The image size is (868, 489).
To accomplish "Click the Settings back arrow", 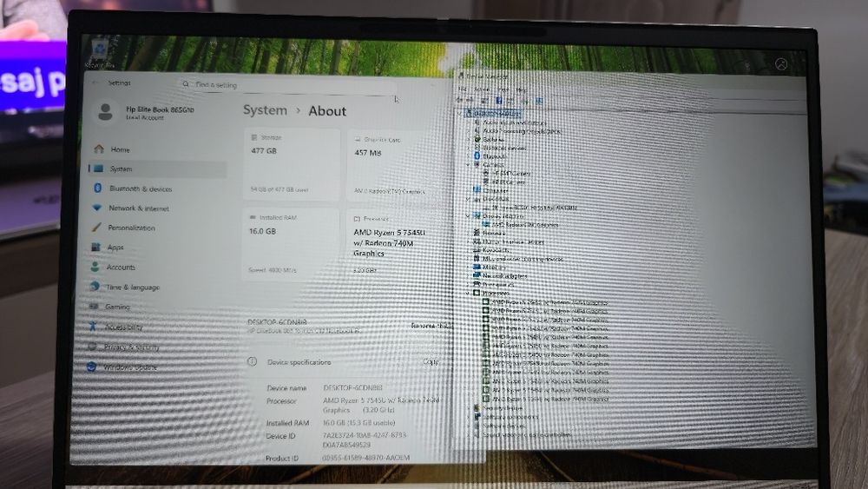I will 95,83.
